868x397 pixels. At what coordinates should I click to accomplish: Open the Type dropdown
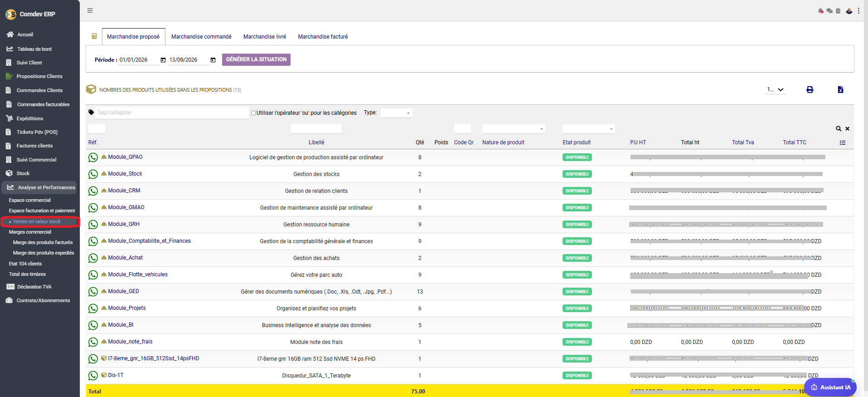tap(396, 113)
